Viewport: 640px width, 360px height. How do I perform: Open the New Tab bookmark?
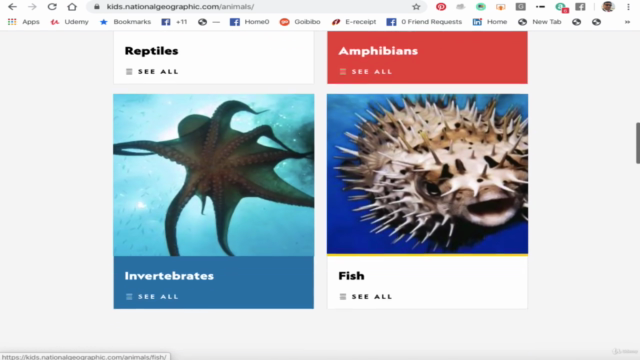(540, 22)
